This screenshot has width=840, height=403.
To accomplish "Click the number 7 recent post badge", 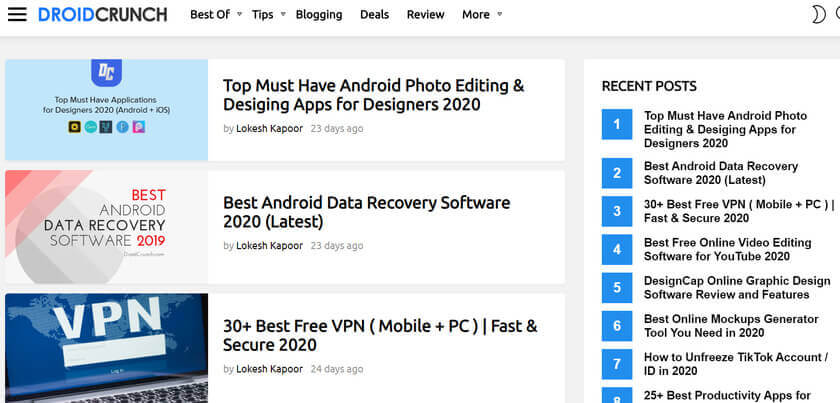I will click(617, 364).
